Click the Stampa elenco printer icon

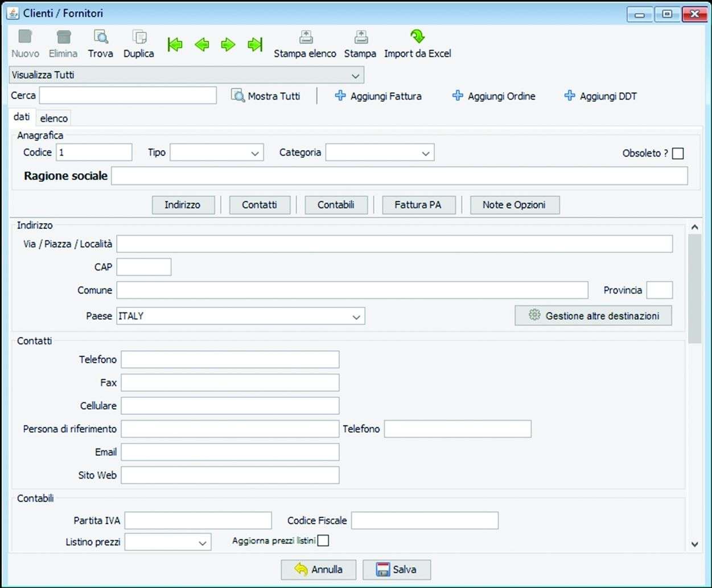point(306,38)
